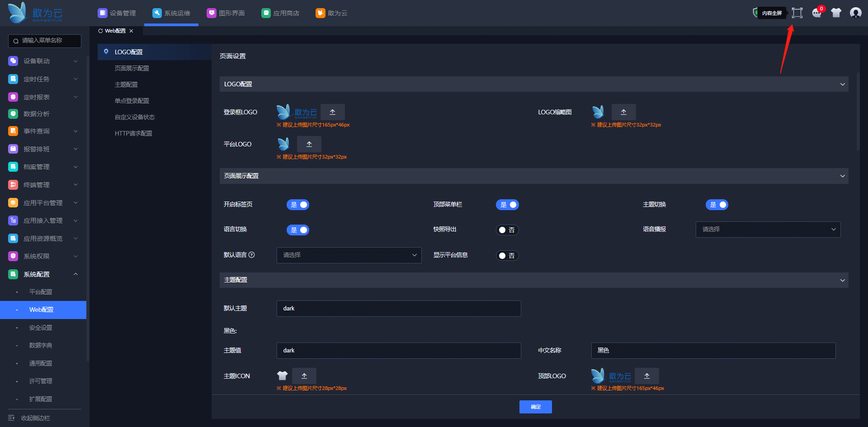This screenshot has width=868, height=427.
Task: Click the default theme input field
Action: [x=398, y=309]
